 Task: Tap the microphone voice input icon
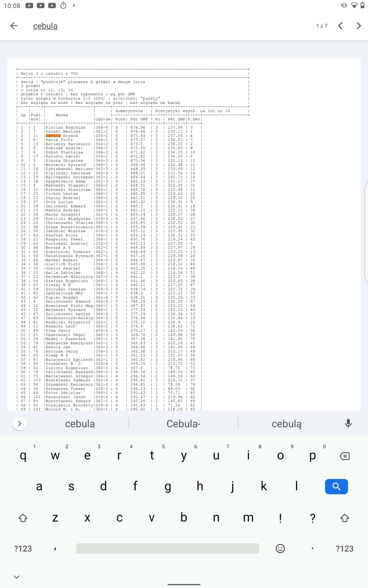(348, 424)
